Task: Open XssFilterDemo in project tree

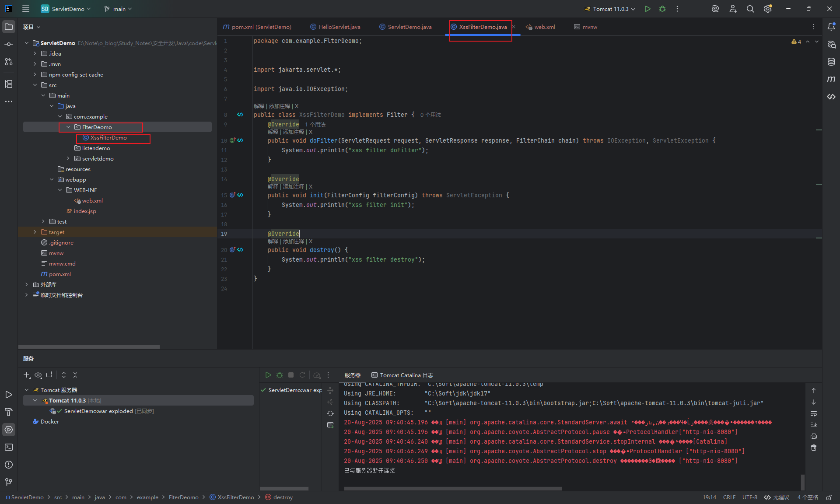Action: (x=108, y=138)
